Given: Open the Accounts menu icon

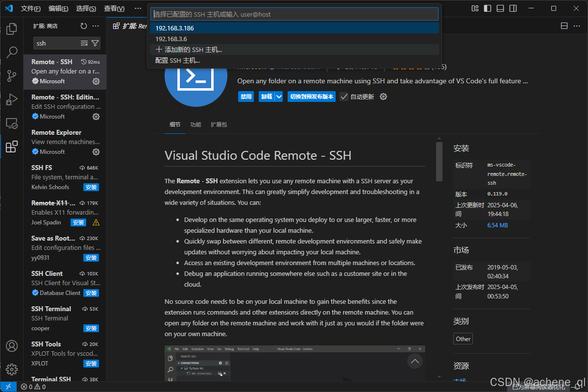Looking at the screenshot, I should pyautogui.click(x=12, y=346).
